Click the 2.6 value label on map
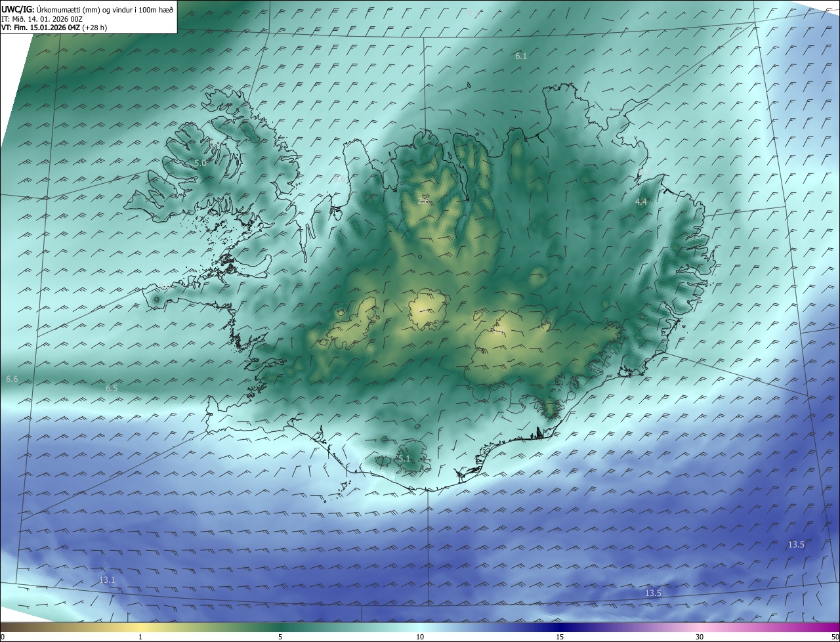The height and width of the screenshot is (642, 840). (424, 201)
